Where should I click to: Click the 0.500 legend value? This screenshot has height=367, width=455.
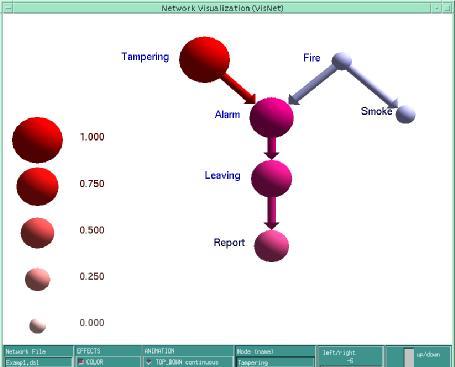click(x=92, y=230)
